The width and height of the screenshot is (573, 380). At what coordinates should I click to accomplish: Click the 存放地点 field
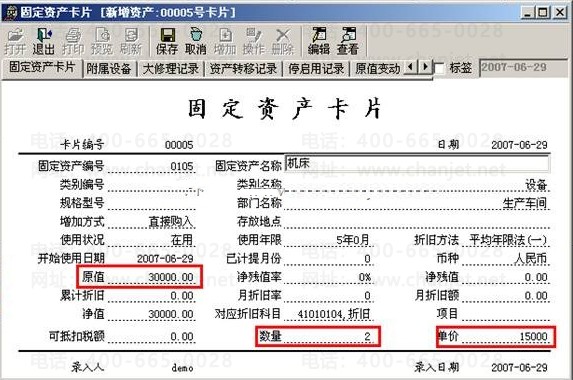[x=417, y=222]
